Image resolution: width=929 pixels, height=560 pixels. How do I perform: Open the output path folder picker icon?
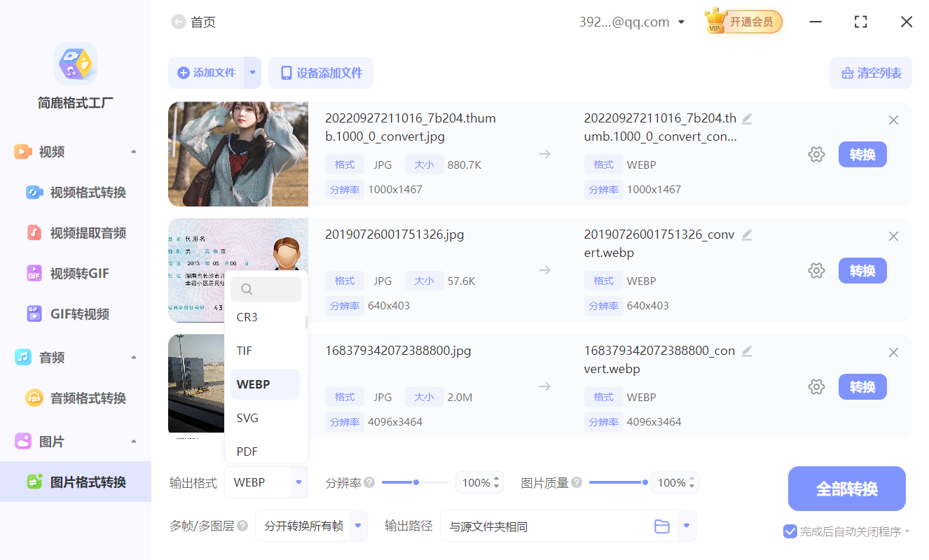[x=662, y=526]
